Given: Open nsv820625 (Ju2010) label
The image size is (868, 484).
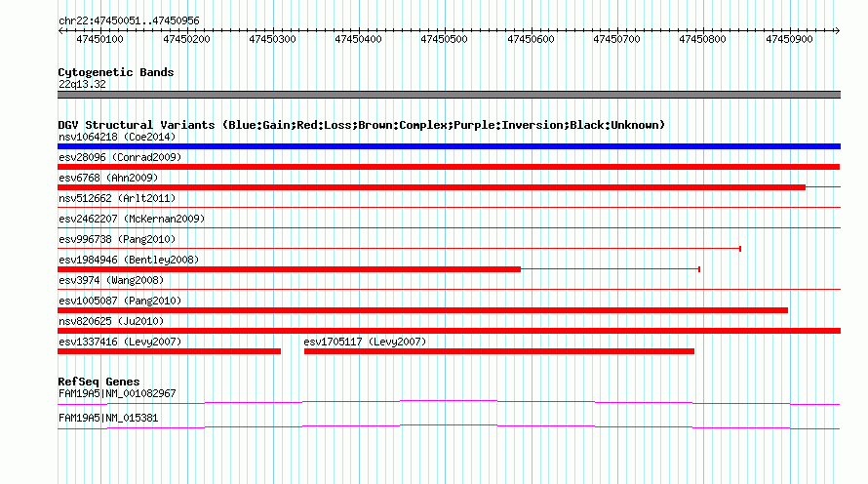Looking at the screenshot, I should coord(111,321).
